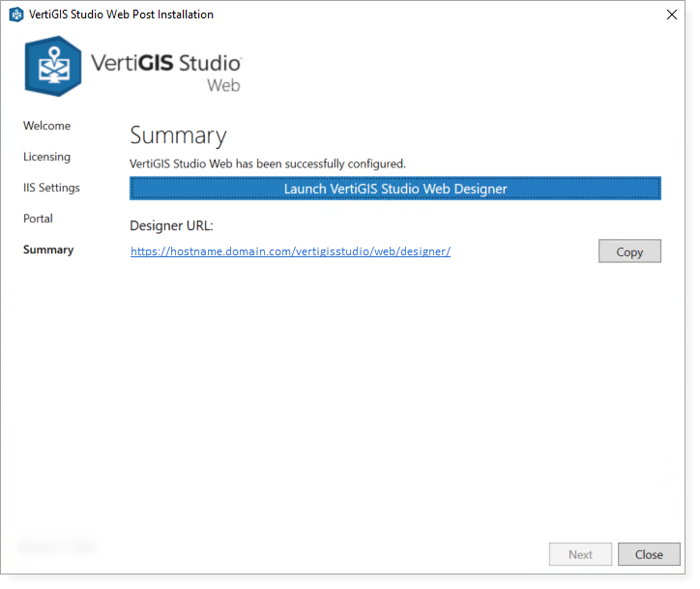The image size is (700, 589).
Task: Click the 'Designer URL:' label
Action: coord(171,226)
